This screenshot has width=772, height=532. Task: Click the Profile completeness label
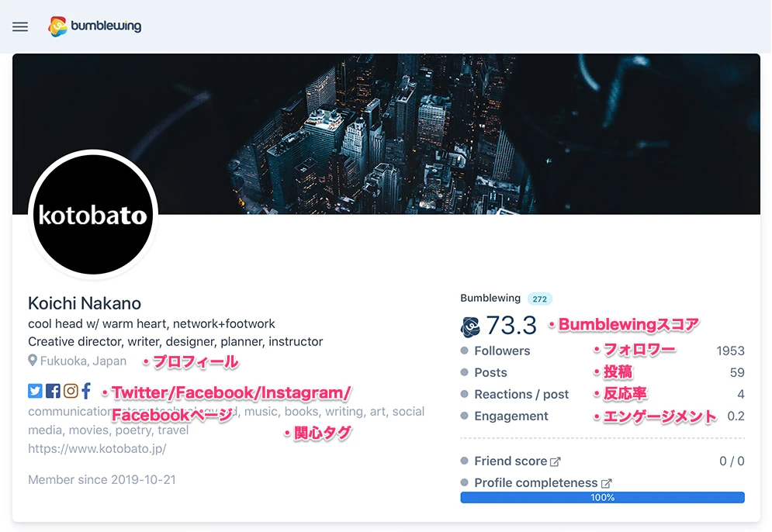point(535,483)
